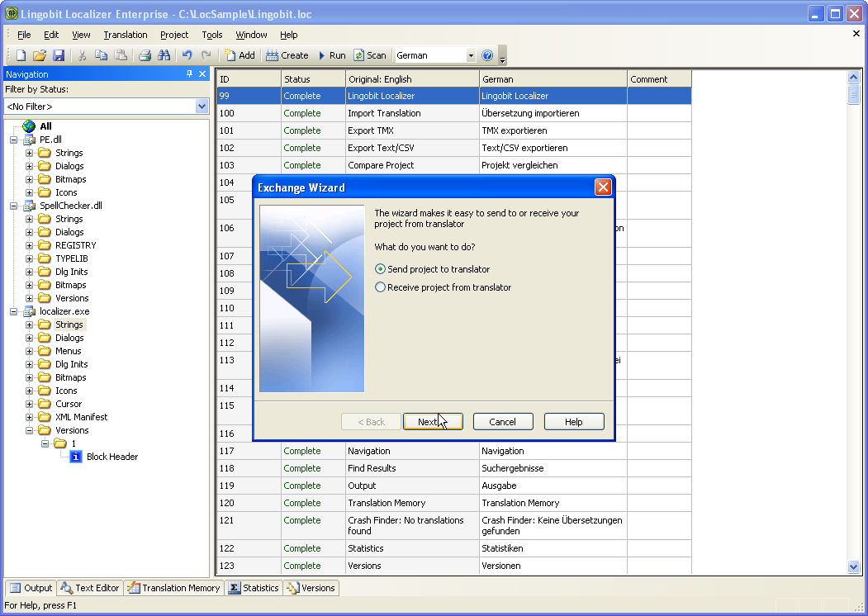Click Next in the Exchange Wizard
Screen dimensions: 868x616
(433, 422)
